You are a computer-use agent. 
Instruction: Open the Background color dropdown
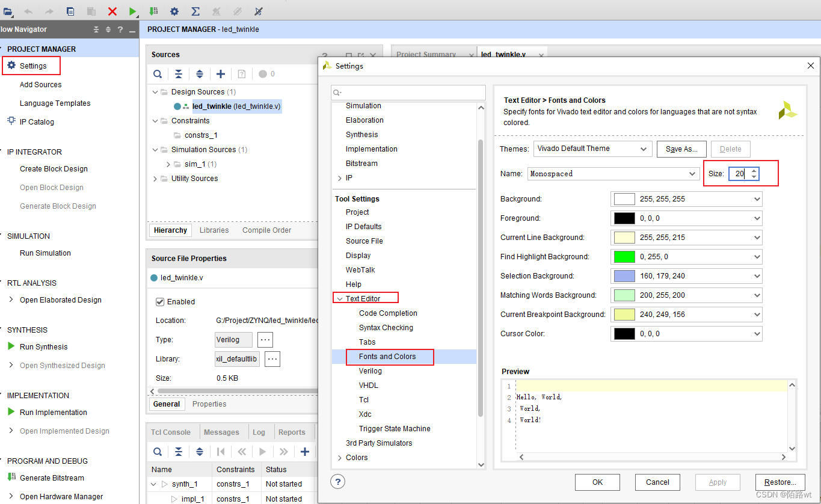pos(686,199)
